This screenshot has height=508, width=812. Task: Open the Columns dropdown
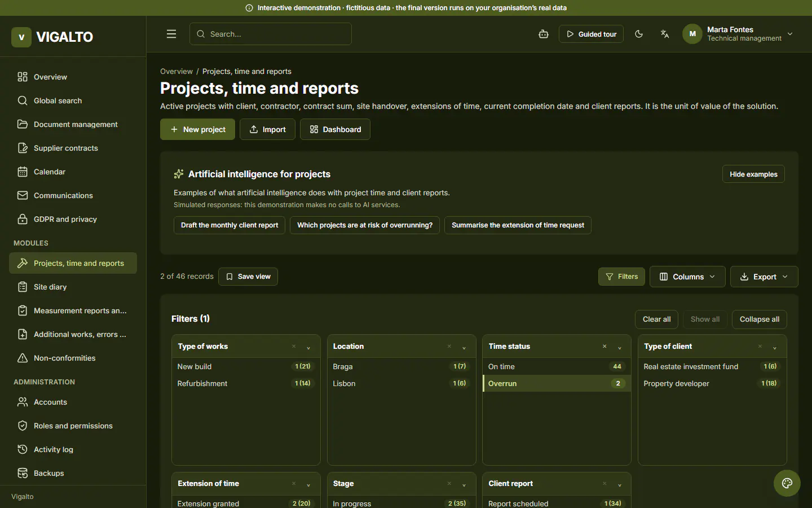(687, 277)
